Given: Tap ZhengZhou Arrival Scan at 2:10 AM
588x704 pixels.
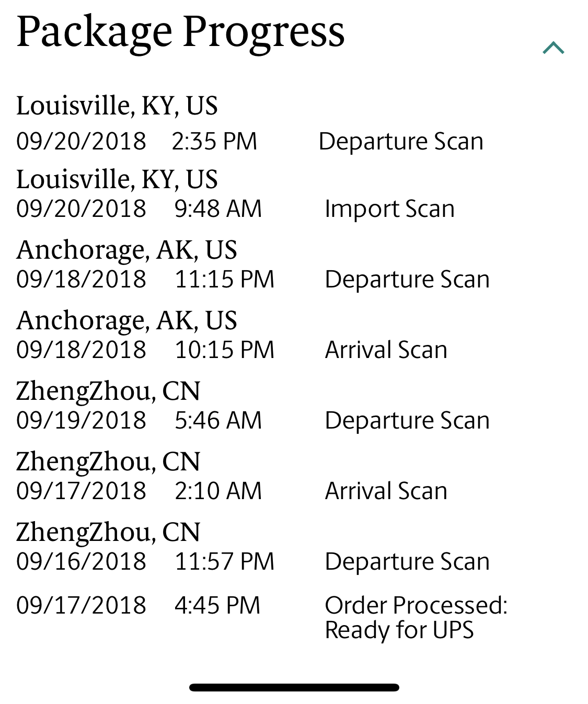Looking at the screenshot, I should click(386, 491).
